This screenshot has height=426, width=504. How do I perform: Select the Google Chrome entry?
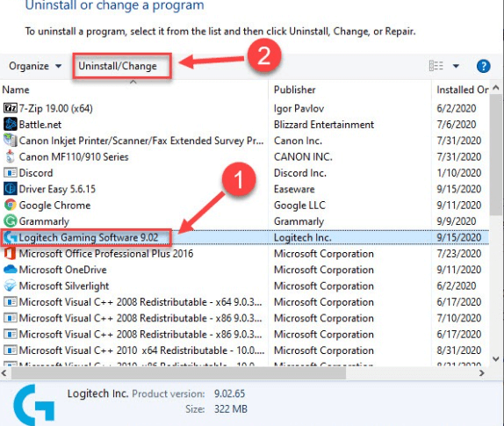click(x=54, y=205)
